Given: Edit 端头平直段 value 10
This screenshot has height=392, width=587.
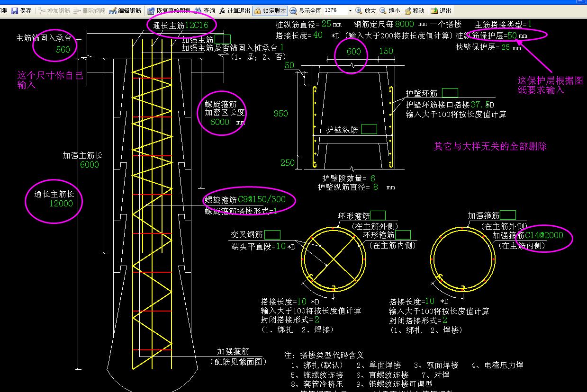Looking at the screenshot, I should point(281,246).
